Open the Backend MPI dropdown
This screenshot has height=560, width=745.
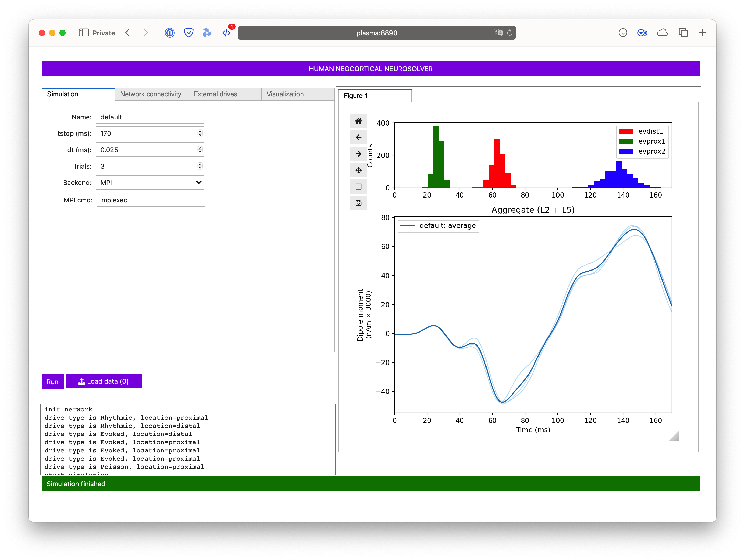(x=150, y=182)
